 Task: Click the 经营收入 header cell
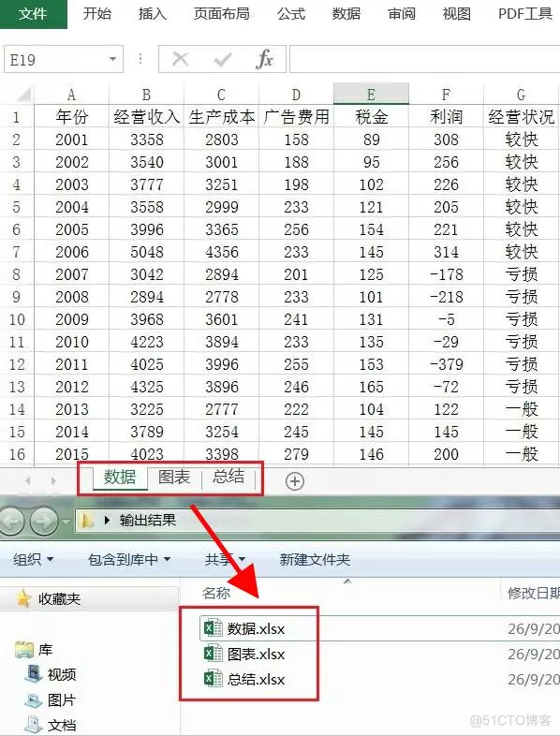pos(146,116)
